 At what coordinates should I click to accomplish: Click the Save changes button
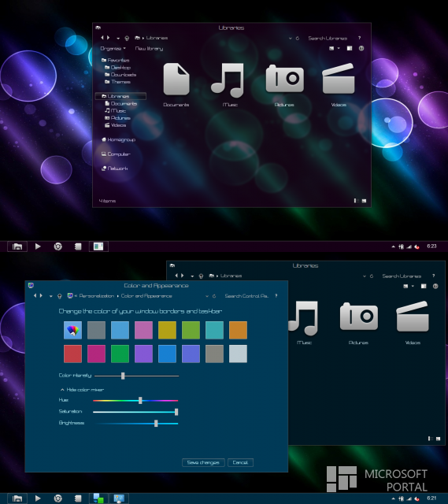[203, 462]
